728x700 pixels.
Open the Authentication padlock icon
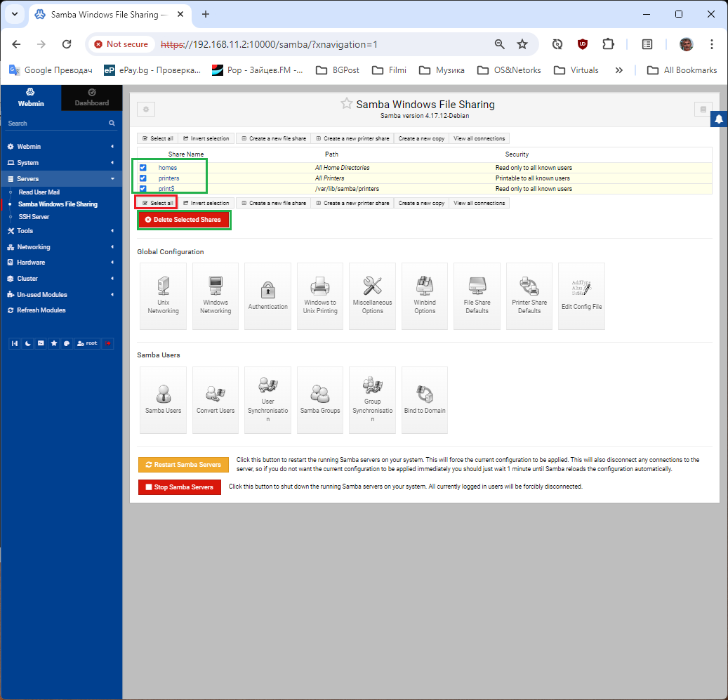[268, 296]
